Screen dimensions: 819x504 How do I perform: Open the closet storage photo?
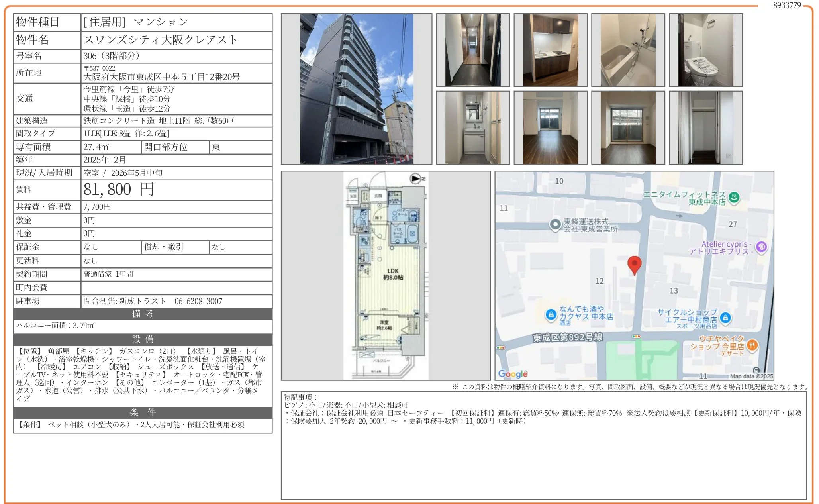705,127
